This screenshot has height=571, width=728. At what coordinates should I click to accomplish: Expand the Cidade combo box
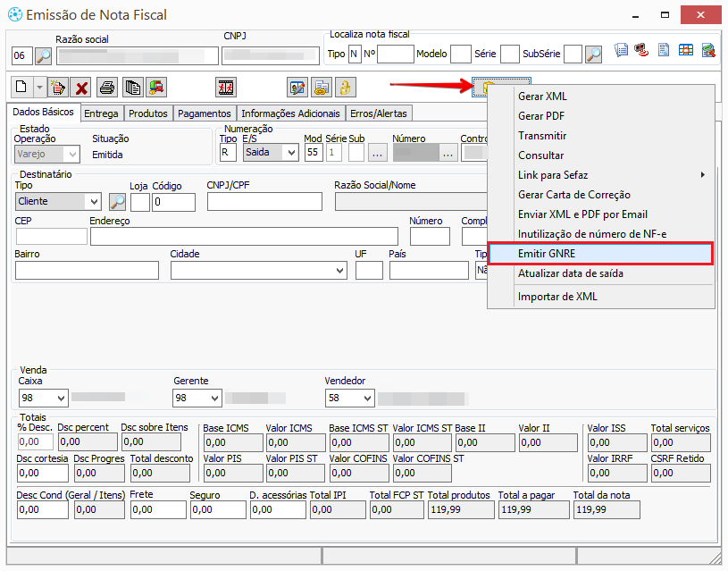(340, 270)
